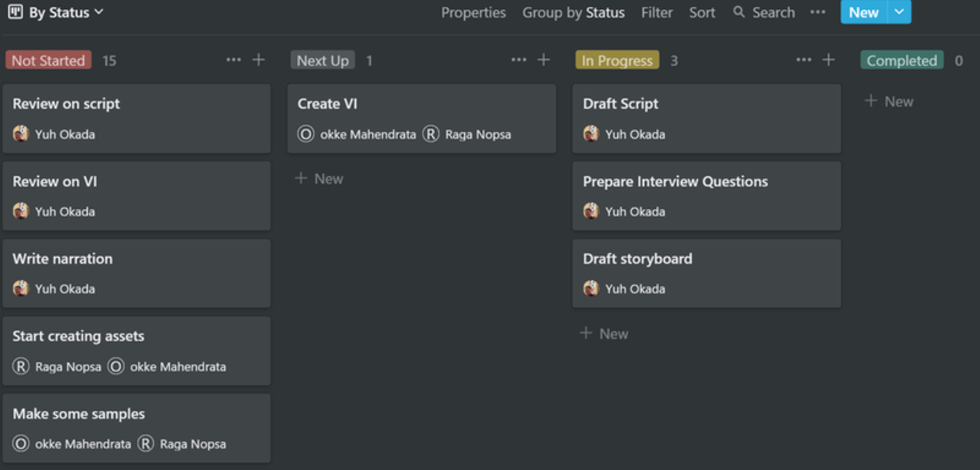Open In Progress column three-dot menu
Image resolution: width=980 pixels, height=470 pixels.
click(x=804, y=60)
